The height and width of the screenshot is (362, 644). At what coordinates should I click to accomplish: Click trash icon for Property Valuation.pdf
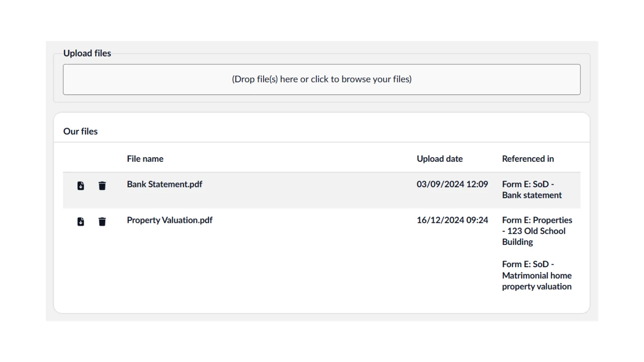102,222
